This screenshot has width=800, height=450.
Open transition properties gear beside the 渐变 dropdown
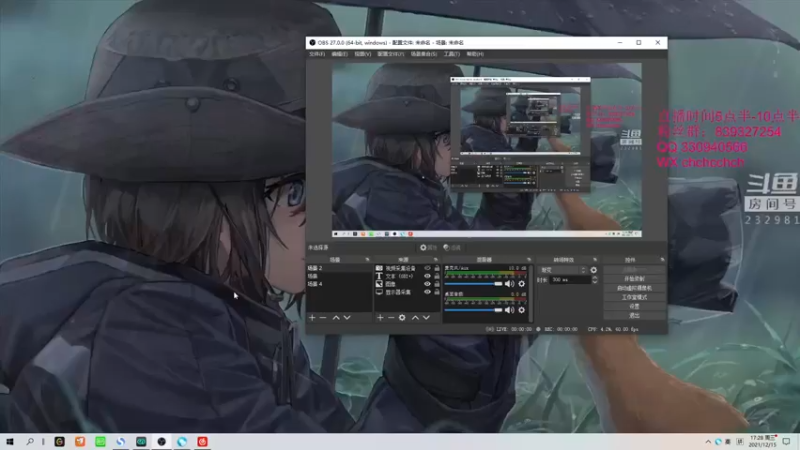593,270
